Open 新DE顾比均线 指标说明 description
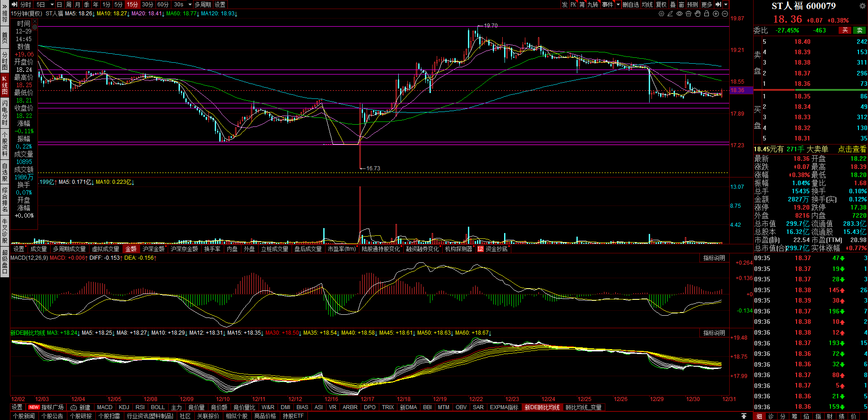Image resolution: width=868 pixels, height=420 pixels. pos(714,333)
